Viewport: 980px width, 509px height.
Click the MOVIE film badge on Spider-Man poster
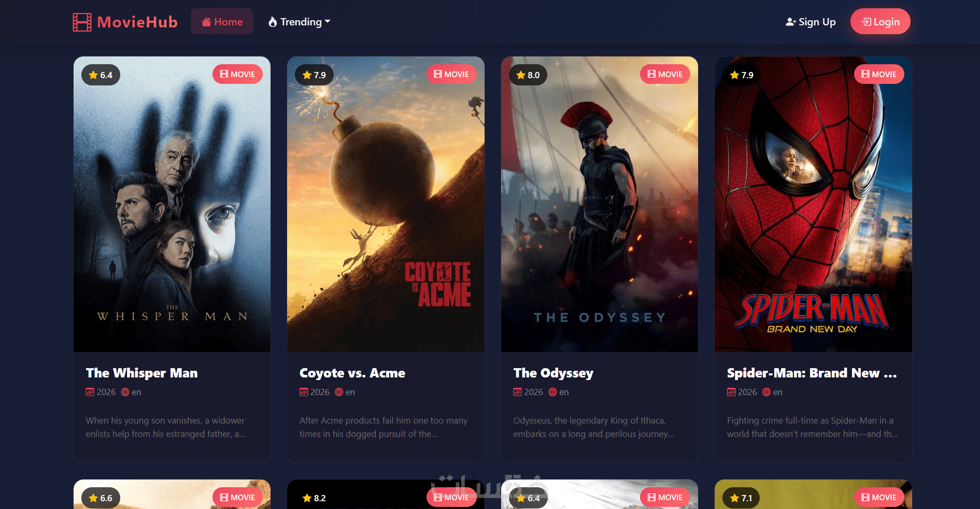point(879,74)
